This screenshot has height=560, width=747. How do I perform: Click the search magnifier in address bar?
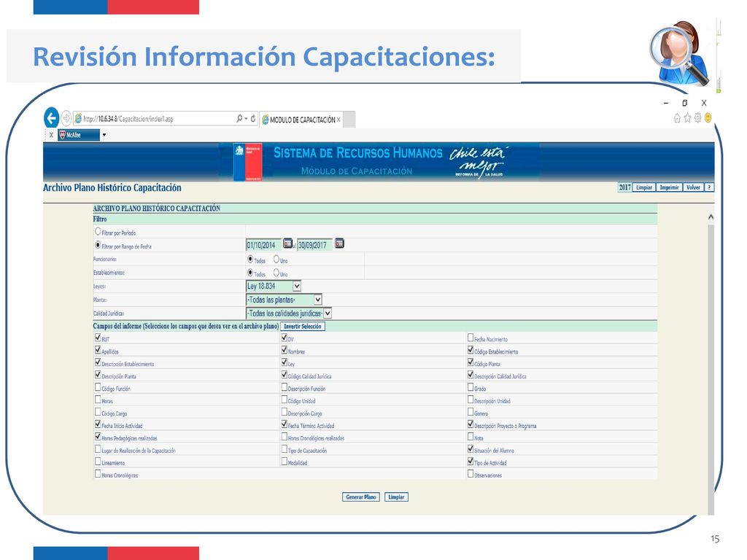(239, 119)
